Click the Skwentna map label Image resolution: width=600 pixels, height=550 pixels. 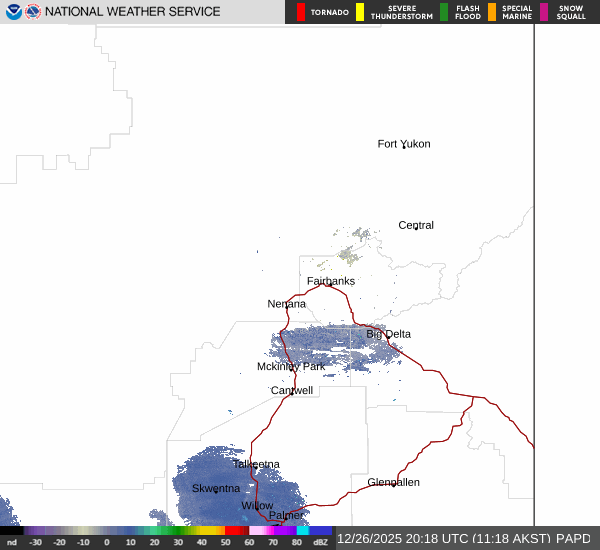(216, 488)
